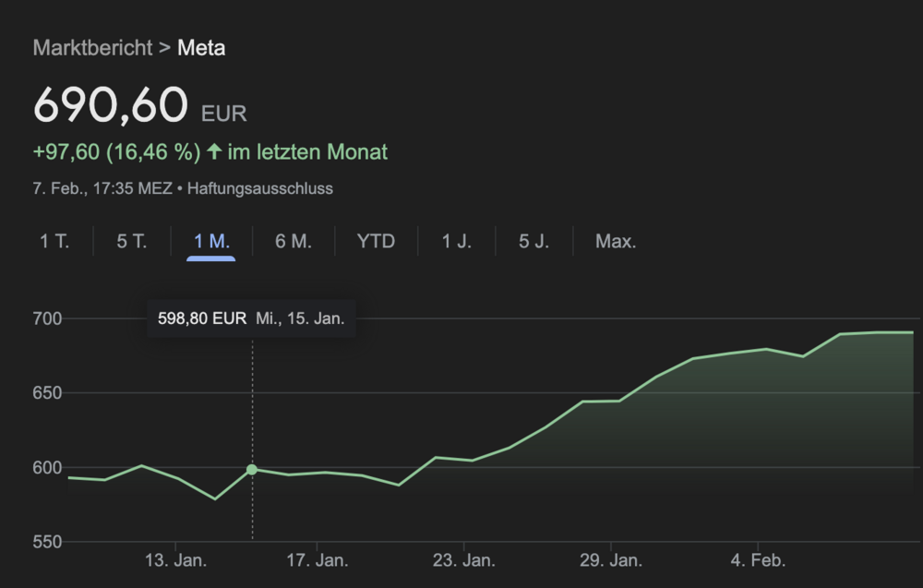
Task: Click the Marktbericht breadcrumb link
Action: click(x=92, y=48)
